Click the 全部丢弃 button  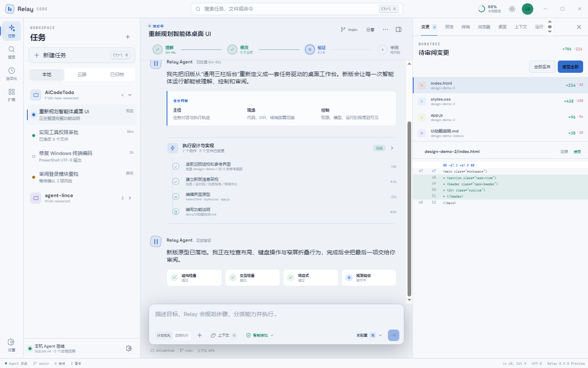(x=542, y=67)
